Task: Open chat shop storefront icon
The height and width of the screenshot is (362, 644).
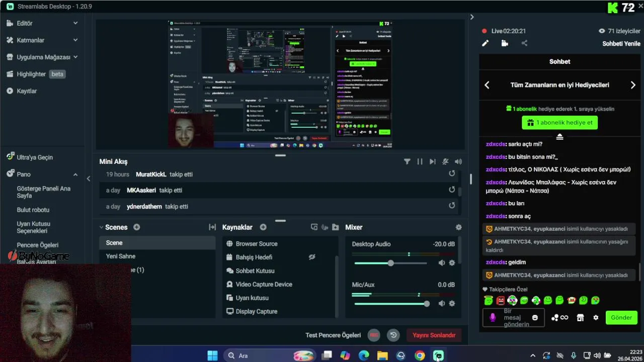Action: tap(580, 318)
